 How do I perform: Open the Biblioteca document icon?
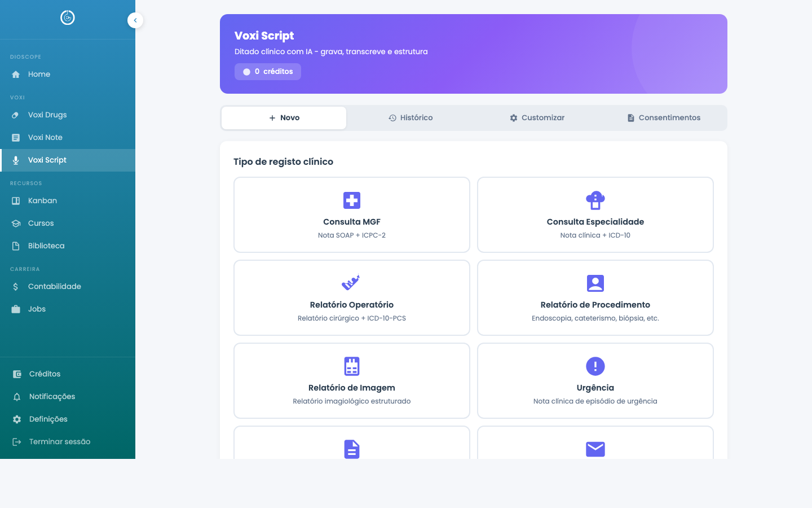click(15, 246)
